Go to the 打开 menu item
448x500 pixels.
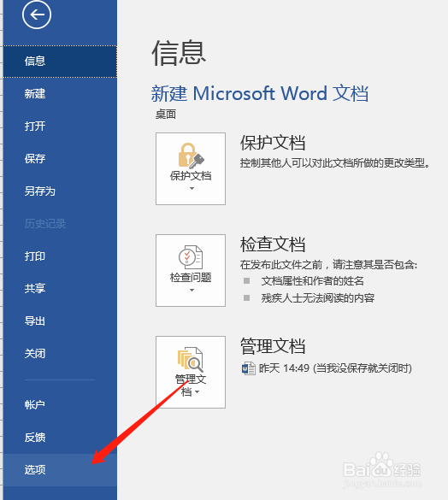click(60, 126)
